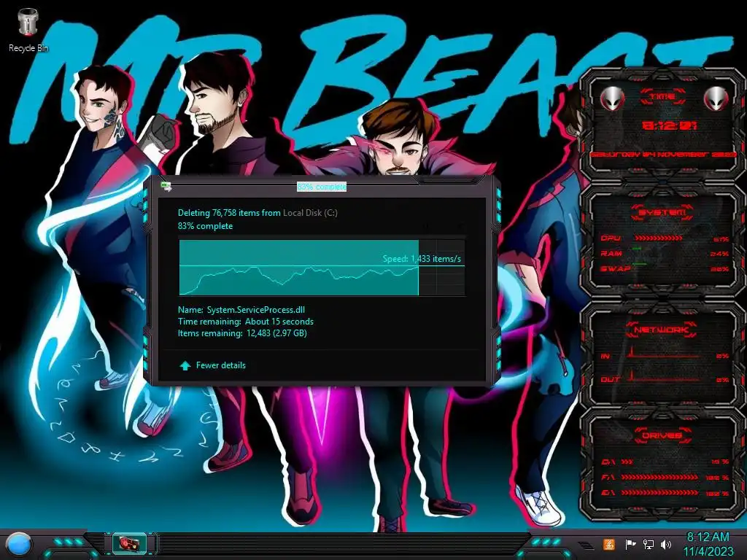This screenshot has height=560, width=747.
Task: Click the NETWORK widget header
Action: coord(661,330)
